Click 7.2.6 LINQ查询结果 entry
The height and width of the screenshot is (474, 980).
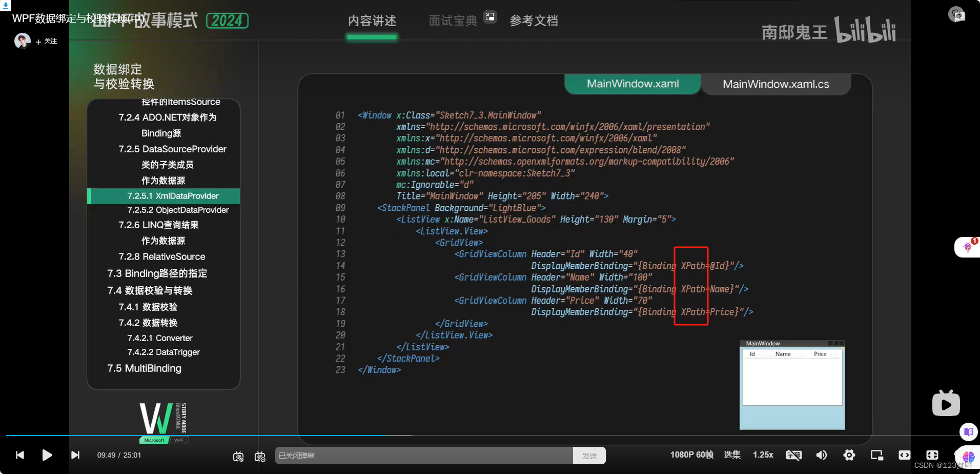[158, 225]
